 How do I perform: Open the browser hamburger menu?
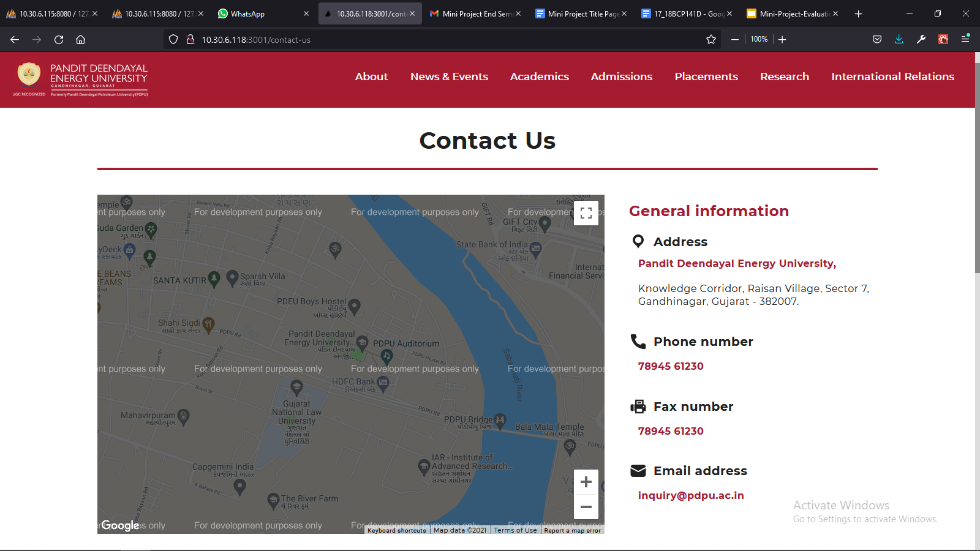[965, 39]
